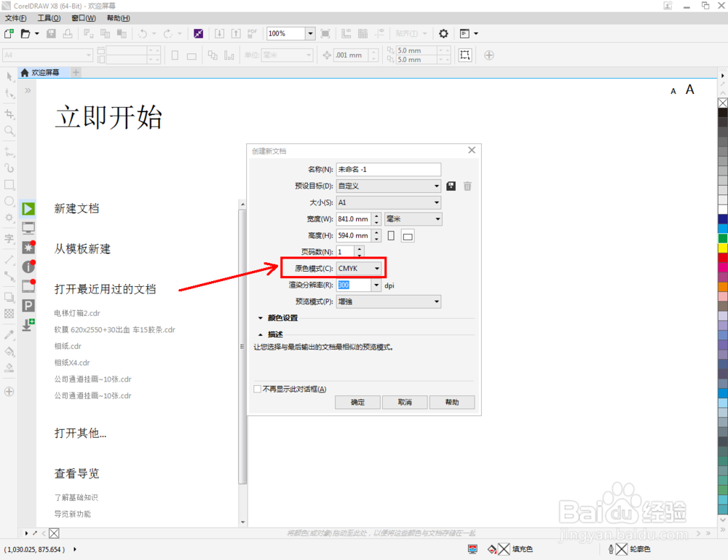Close the Create New Document dialog
This screenshot has width=728, height=560.
(472, 150)
